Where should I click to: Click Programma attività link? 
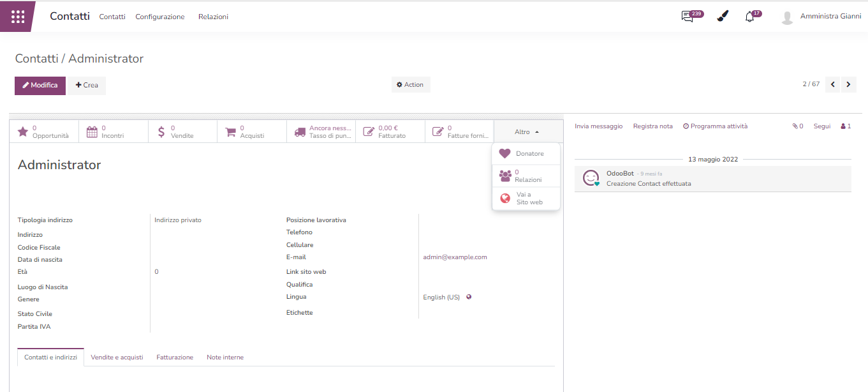[715, 126]
